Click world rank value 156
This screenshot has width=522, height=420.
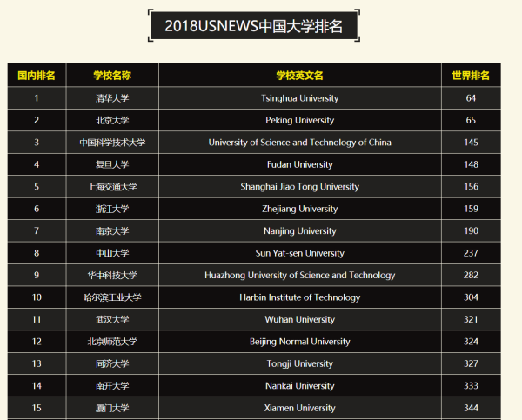coord(471,187)
